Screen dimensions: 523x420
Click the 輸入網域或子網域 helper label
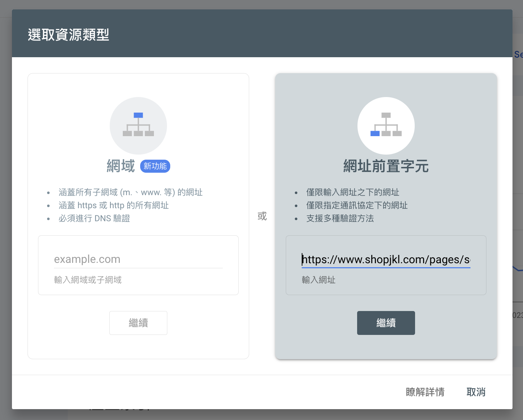[x=88, y=280]
